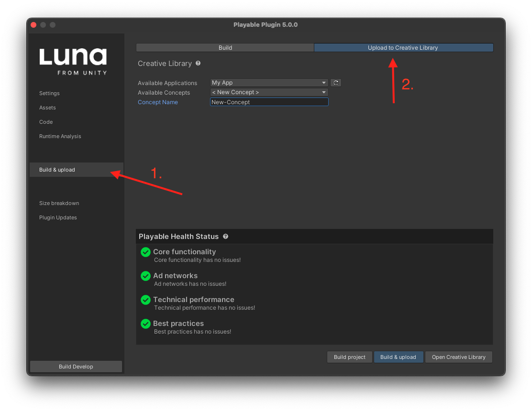Click the Core functionality heading
Image resolution: width=532 pixels, height=411 pixels.
(184, 252)
